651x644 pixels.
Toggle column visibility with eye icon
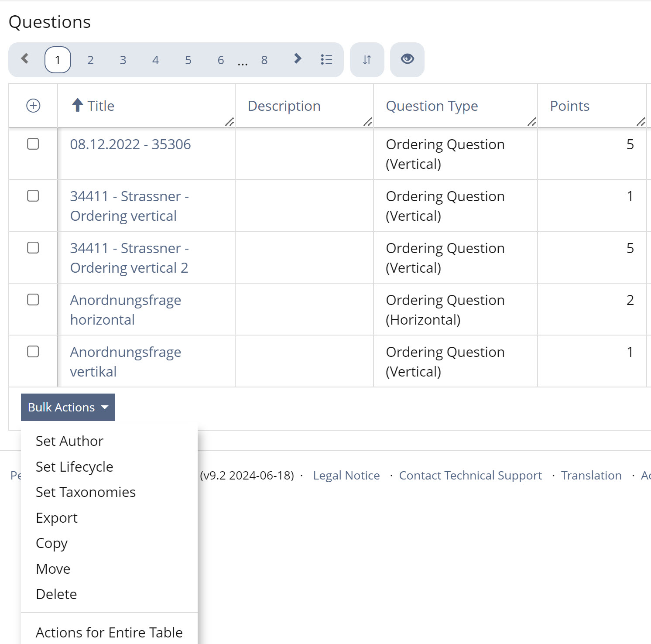(x=407, y=59)
